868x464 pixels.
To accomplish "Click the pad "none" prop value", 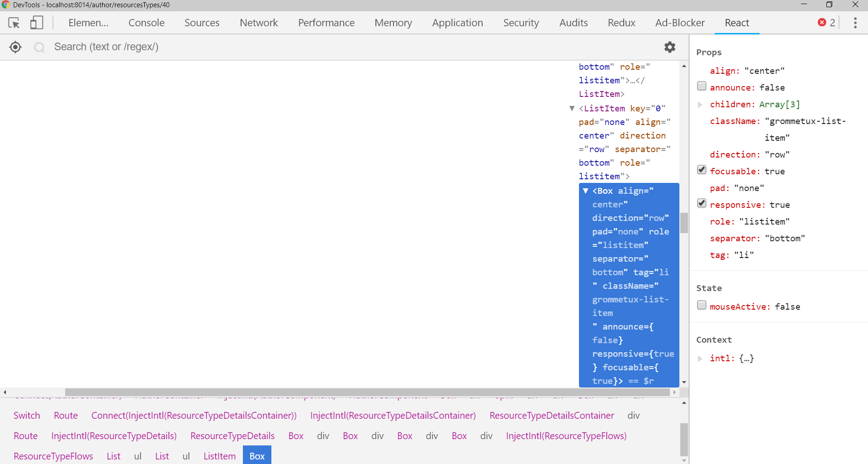I will coord(749,188).
